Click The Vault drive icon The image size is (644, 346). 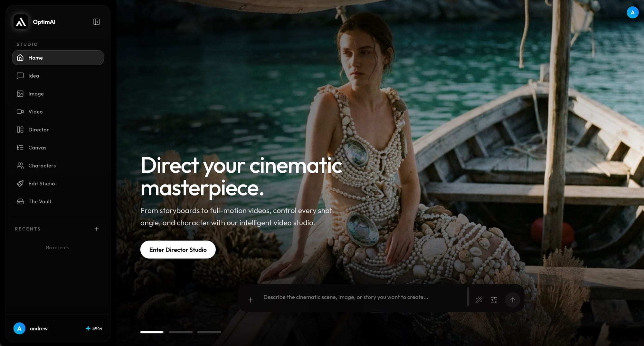pos(20,202)
